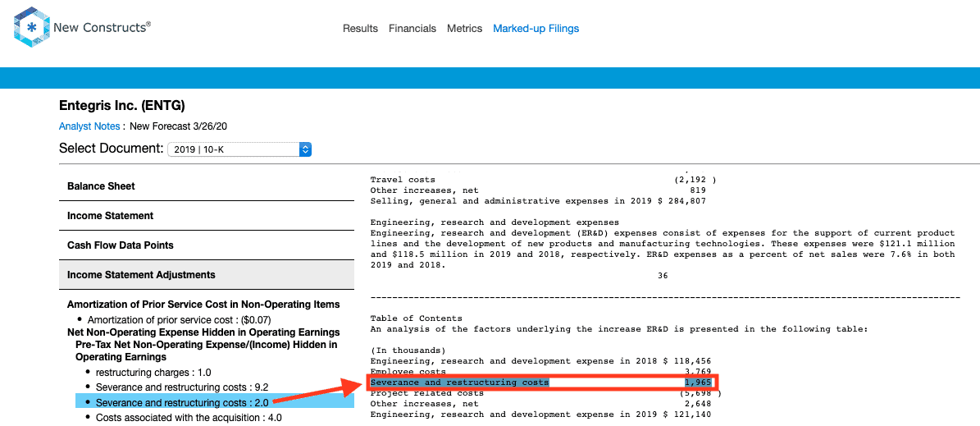Select highlighted Severance and restructuring costs : 2.0
Screen dimensions: 980x426
point(215,402)
